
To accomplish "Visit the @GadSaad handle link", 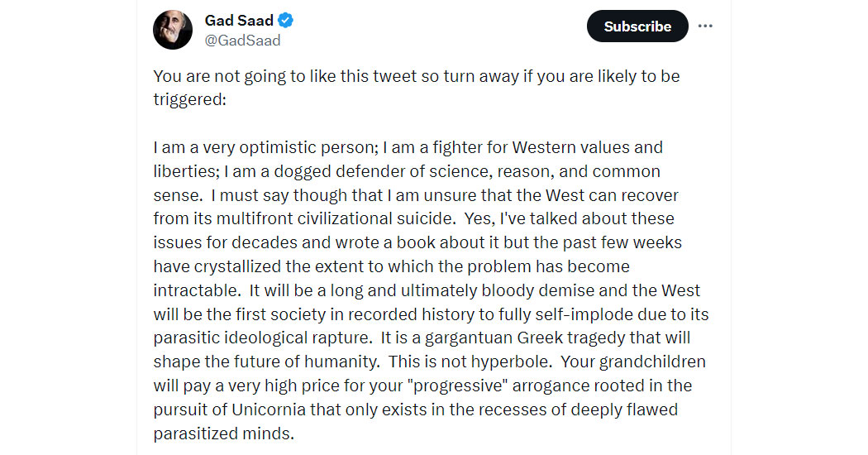I will [x=242, y=41].
